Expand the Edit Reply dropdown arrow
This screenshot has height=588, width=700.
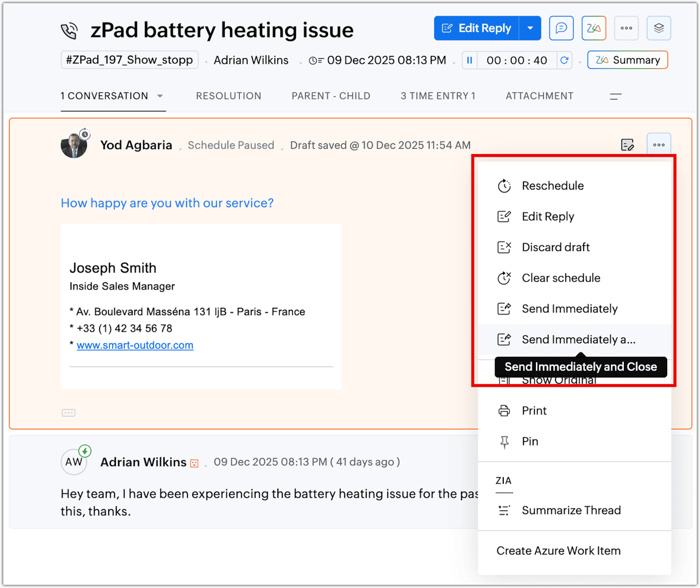pyautogui.click(x=530, y=28)
